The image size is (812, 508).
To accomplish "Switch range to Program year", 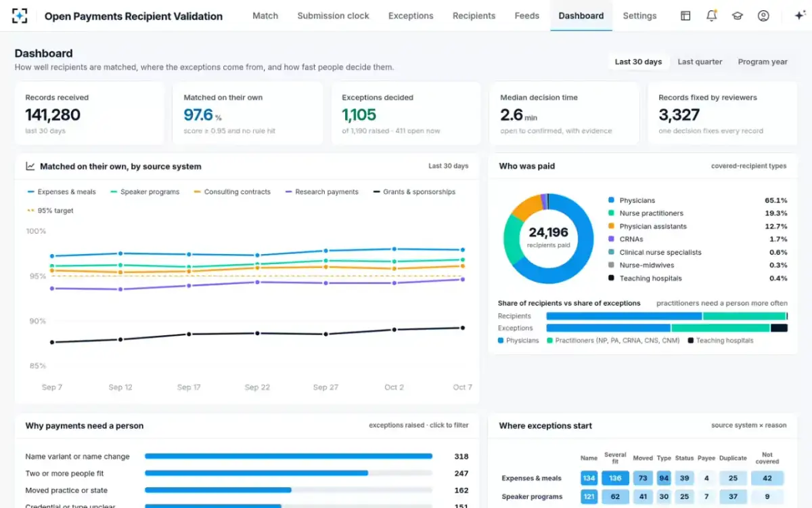I will coord(763,62).
